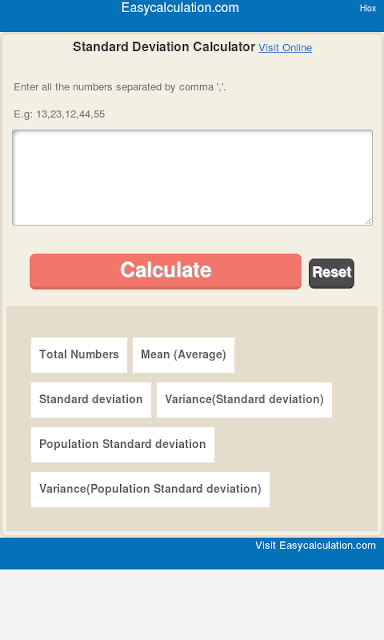Click the Hiox link in header

368,8
